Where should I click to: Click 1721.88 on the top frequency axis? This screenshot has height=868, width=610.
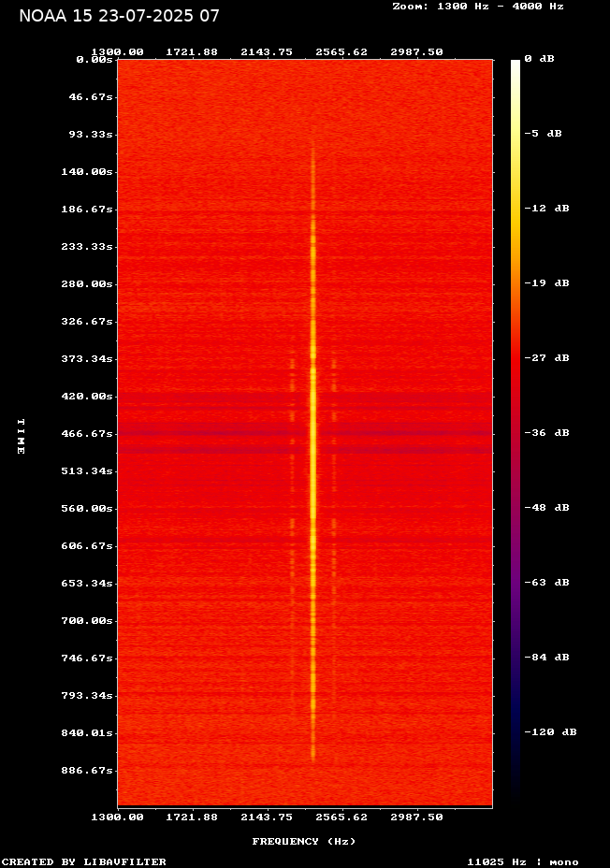(192, 52)
